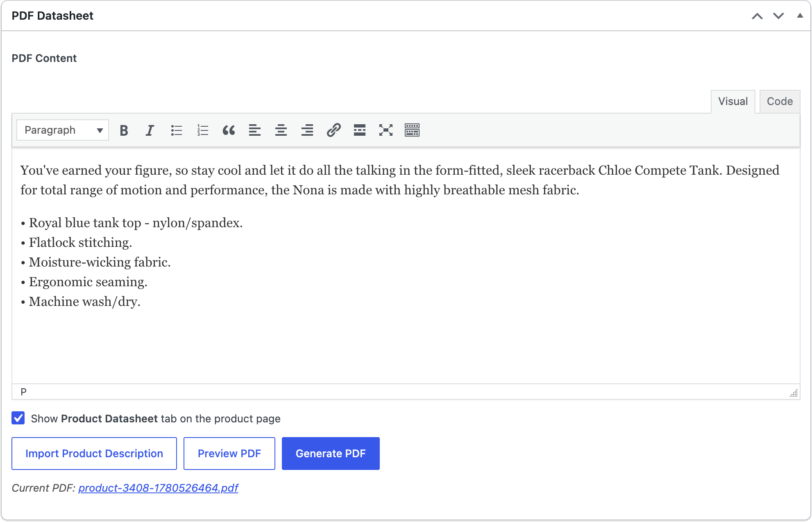The height and width of the screenshot is (522, 812).
Task: Apply blockquote formatting
Action: pos(229,130)
